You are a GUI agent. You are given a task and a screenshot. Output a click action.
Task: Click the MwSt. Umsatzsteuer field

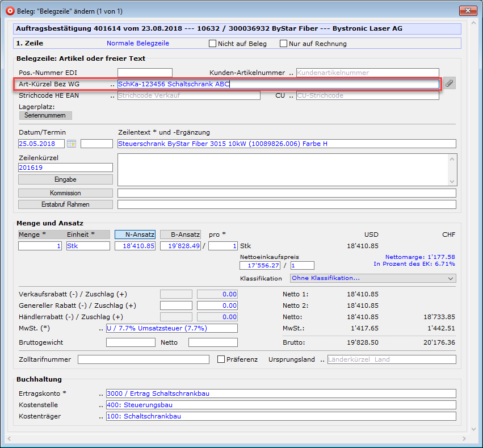pos(171,328)
